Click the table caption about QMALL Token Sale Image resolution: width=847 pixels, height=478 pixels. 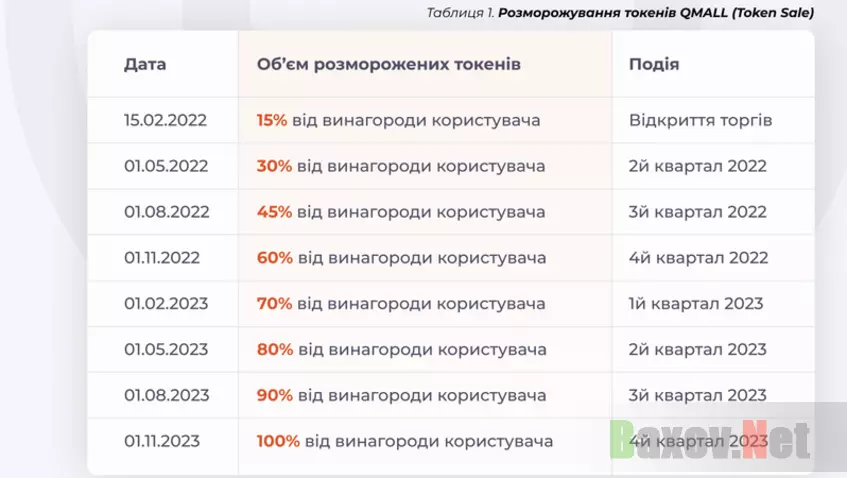620,13
